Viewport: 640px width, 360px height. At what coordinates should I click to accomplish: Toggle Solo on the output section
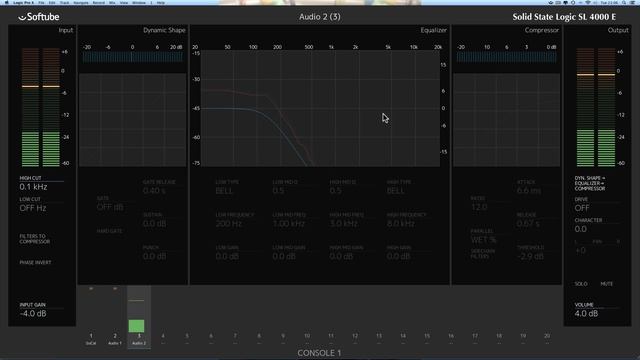(x=581, y=284)
